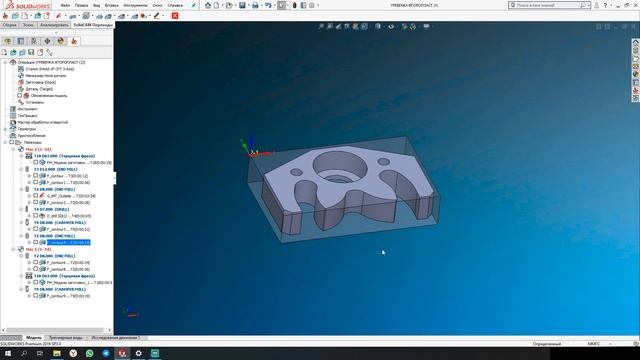Toggle checkbox of FM_Модель заготовки under Mac 1
Viewport: 640px width, 360px height.
pos(36,282)
